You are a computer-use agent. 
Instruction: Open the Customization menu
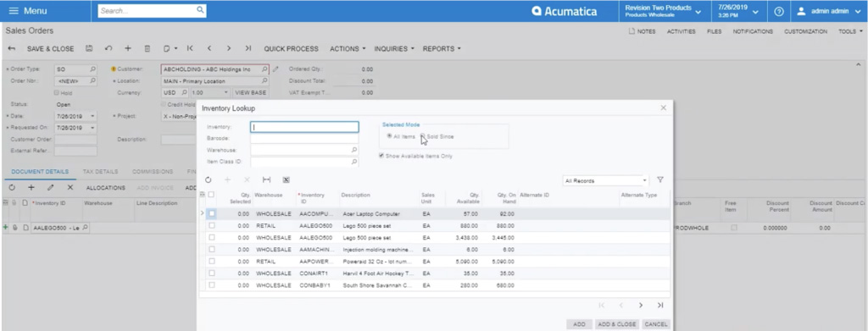[x=805, y=31]
